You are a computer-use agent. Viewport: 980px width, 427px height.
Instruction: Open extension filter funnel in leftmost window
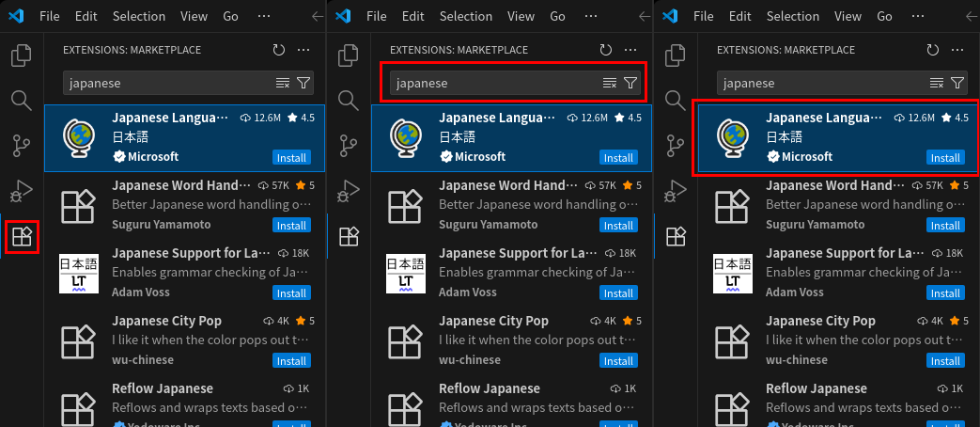[303, 84]
